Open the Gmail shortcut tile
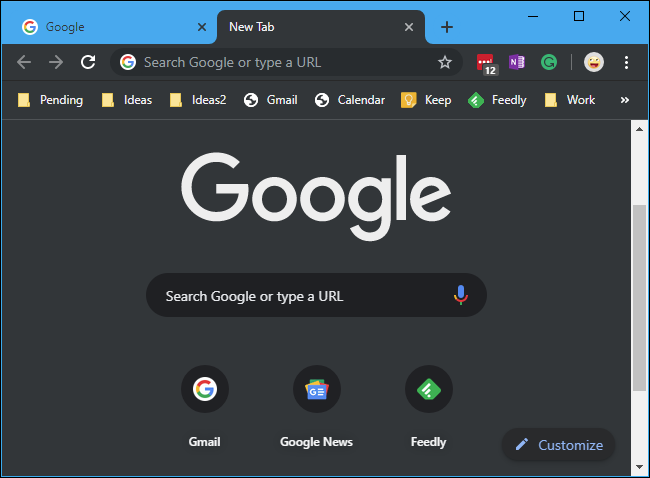This screenshot has width=650, height=478. [x=205, y=407]
